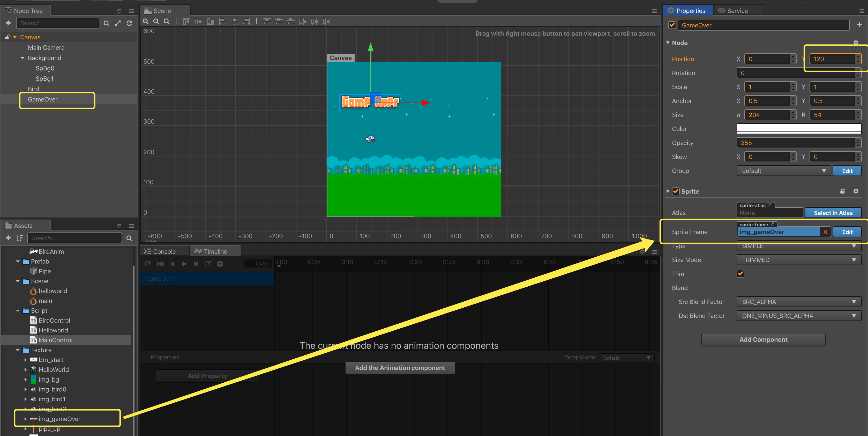Click the align vertical center icon
Screen dimensions: 868x436
(x=198, y=21)
